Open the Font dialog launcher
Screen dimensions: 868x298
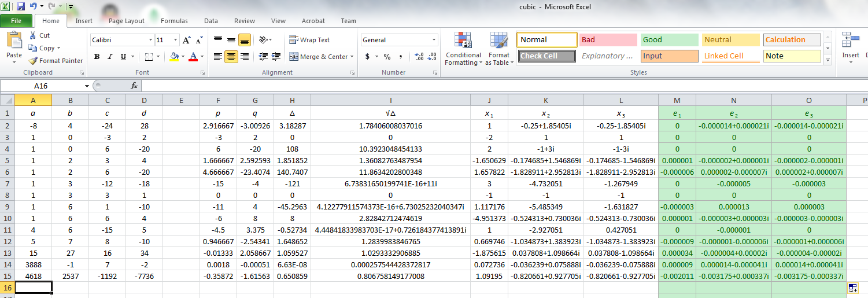(x=203, y=73)
